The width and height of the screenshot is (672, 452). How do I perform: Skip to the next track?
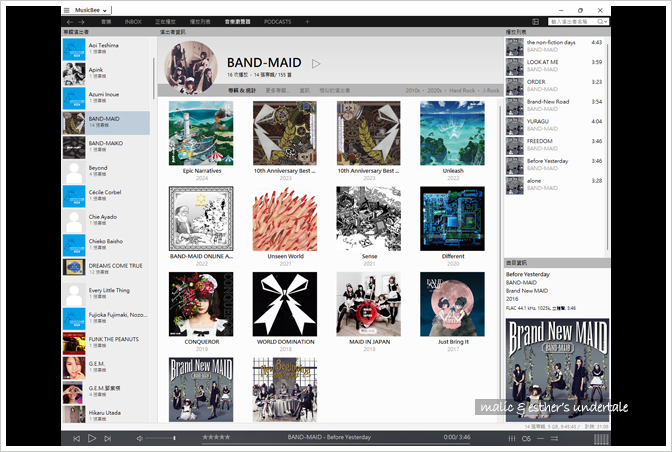(x=108, y=438)
